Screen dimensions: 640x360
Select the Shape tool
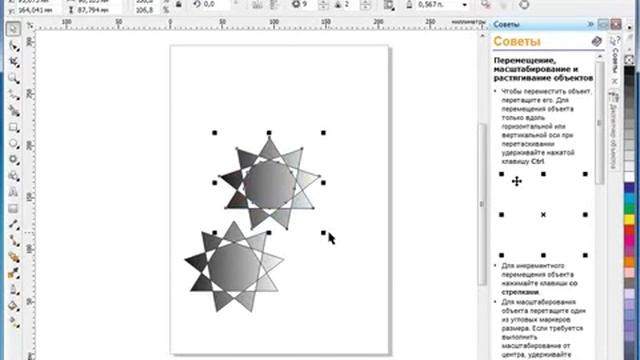click(x=13, y=46)
